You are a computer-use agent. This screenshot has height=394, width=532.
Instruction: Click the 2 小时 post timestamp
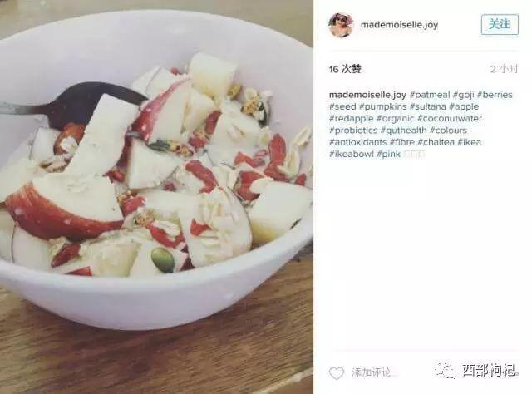click(504, 69)
